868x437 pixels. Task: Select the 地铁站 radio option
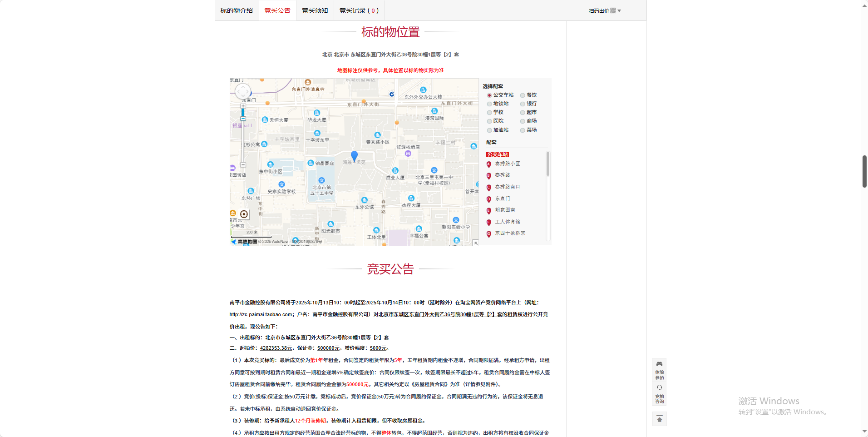(x=489, y=104)
